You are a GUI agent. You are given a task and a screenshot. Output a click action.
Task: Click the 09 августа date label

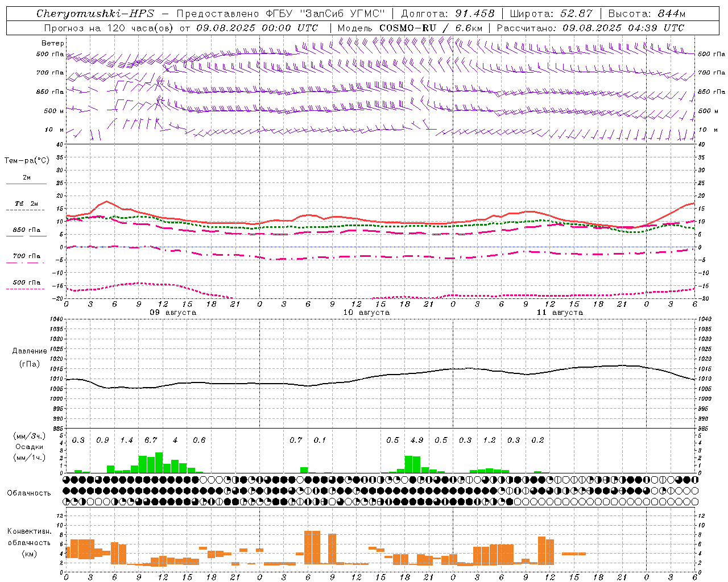173,313
